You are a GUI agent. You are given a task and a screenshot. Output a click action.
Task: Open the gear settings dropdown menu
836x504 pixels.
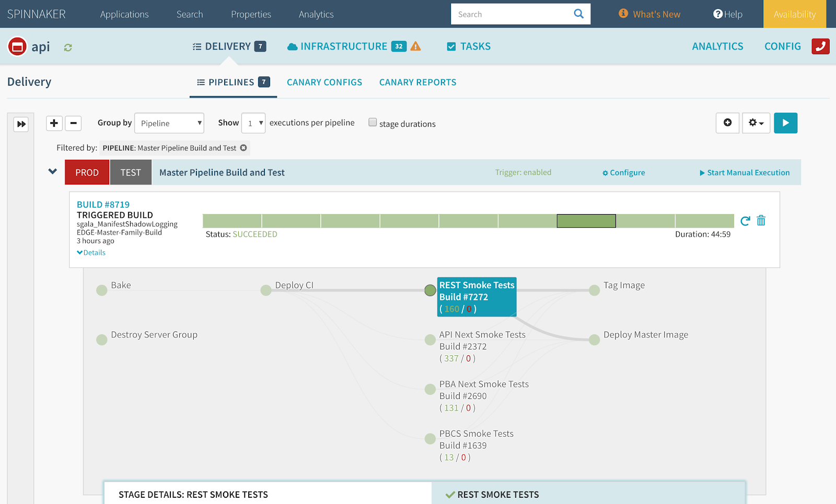[756, 123]
